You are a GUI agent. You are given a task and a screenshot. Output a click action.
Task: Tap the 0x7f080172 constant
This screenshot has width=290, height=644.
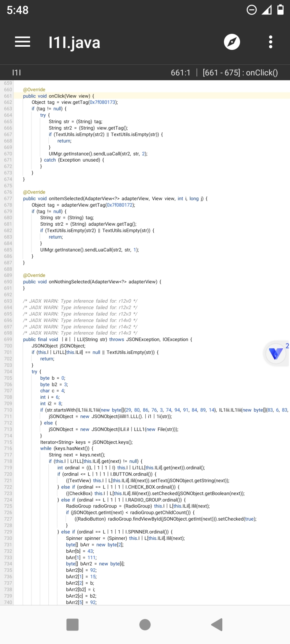pos(120,205)
